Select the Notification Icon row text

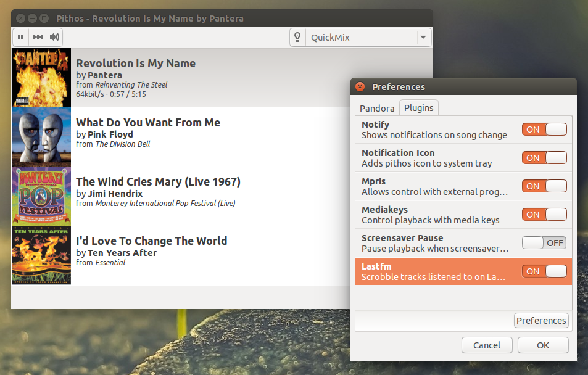coord(427,159)
